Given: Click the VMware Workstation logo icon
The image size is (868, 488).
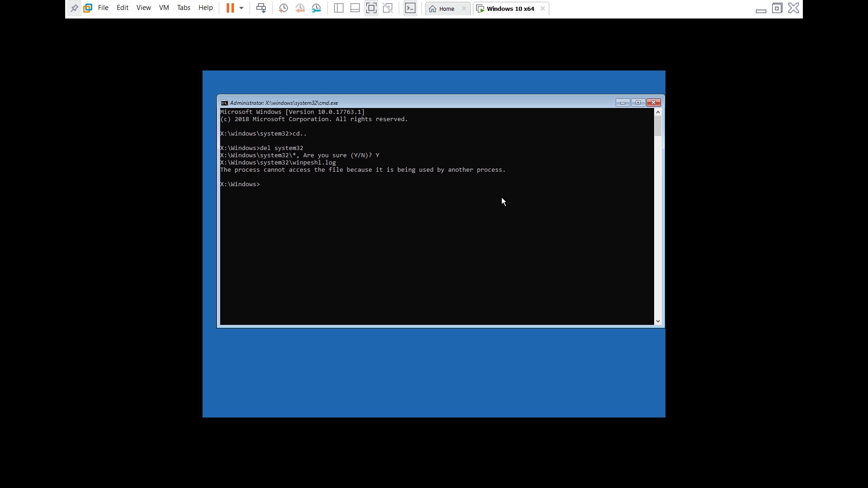Looking at the screenshot, I should (x=88, y=8).
